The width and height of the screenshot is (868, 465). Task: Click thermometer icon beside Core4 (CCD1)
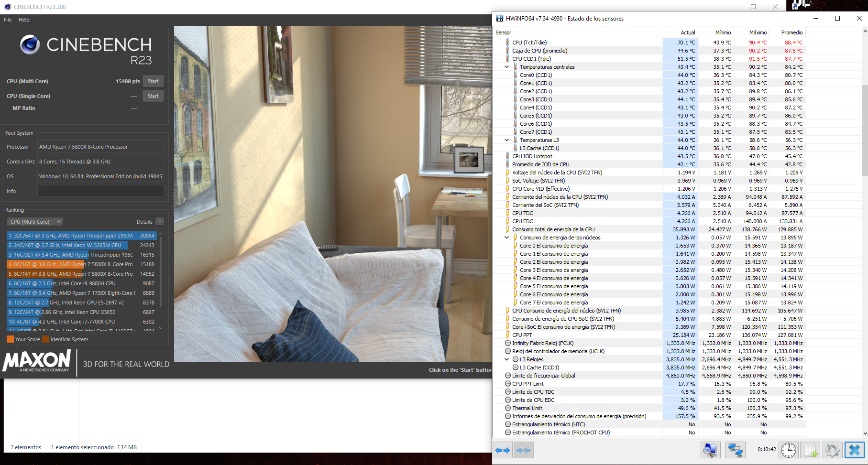tap(515, 108)
